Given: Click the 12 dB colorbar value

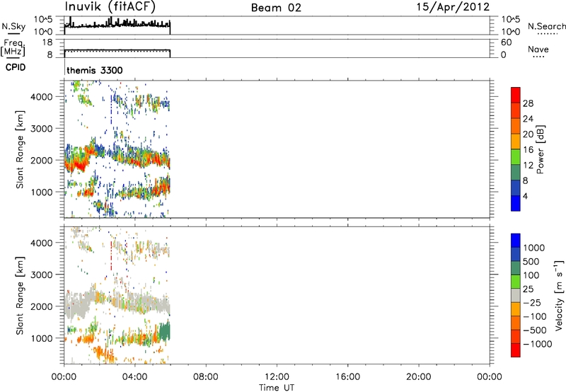Looking at the screenshot, I should 528,166.
